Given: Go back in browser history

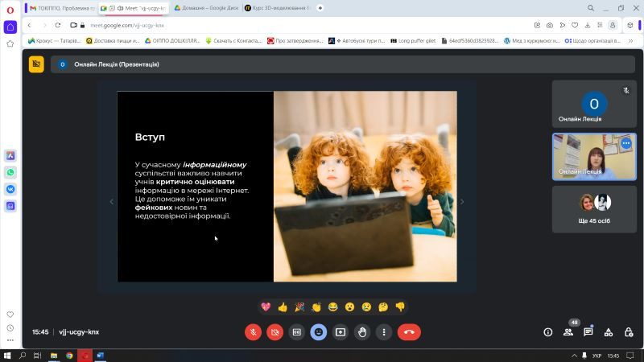Looking at the screenshot, I should click(x=30, y=26).
